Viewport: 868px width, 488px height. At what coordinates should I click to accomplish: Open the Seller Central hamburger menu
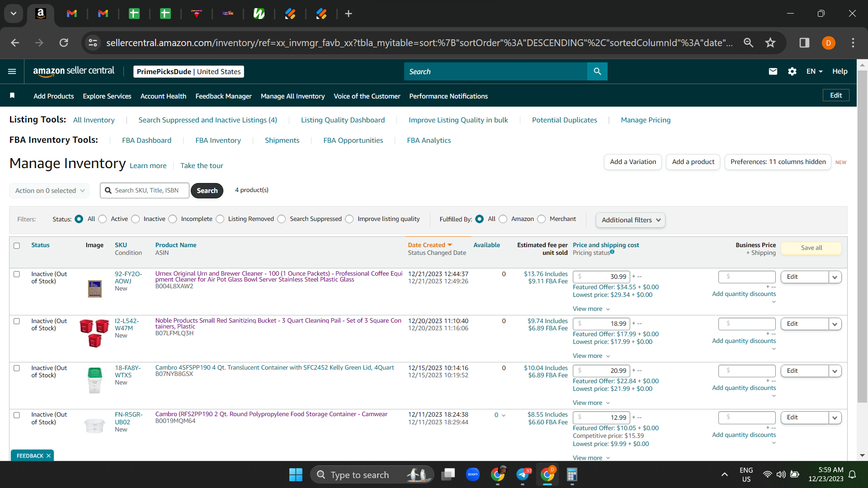tap(12, 71)
